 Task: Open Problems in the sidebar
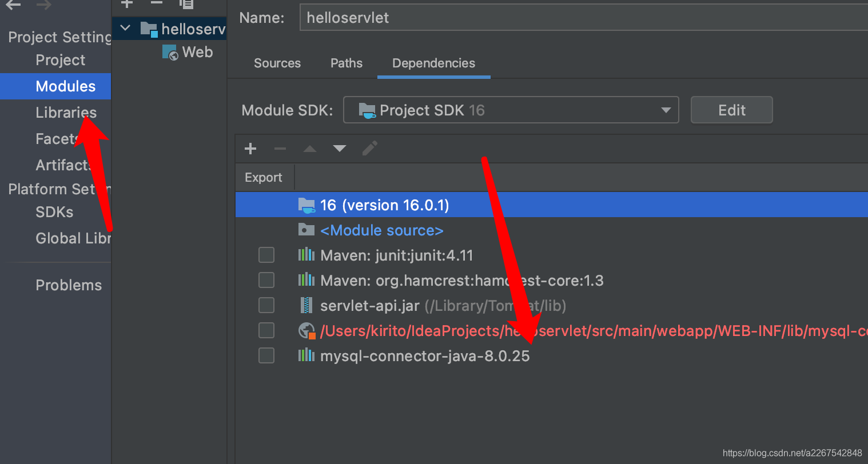point(69,285)
